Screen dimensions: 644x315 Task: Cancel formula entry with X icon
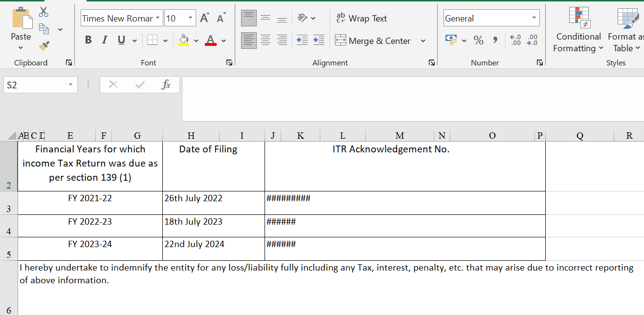[x=113, y=85]
